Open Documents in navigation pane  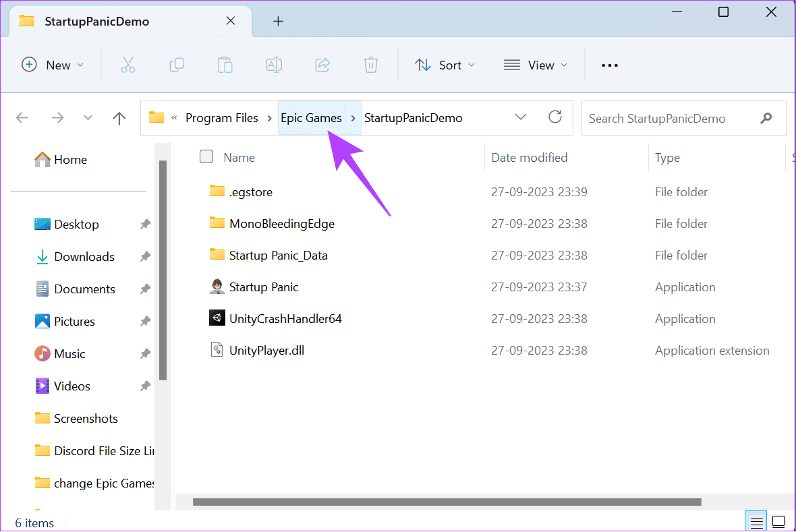[x=75, y=289]
